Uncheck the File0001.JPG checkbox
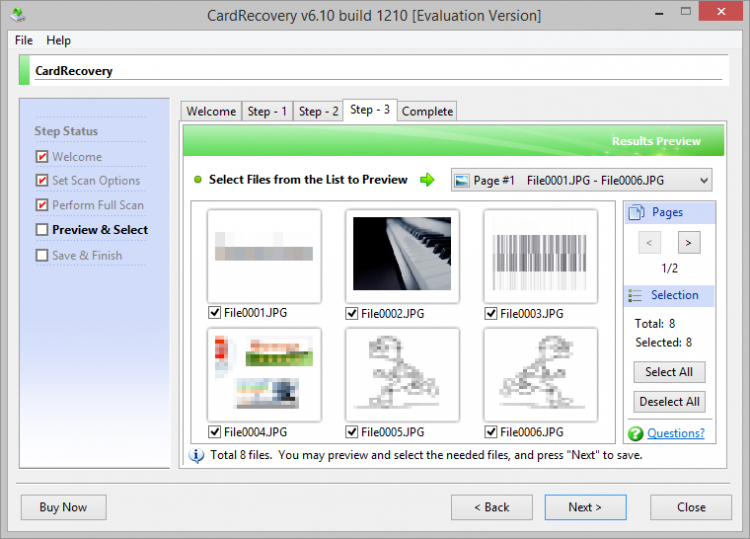The image size is (750, 539). click(214, 313)
